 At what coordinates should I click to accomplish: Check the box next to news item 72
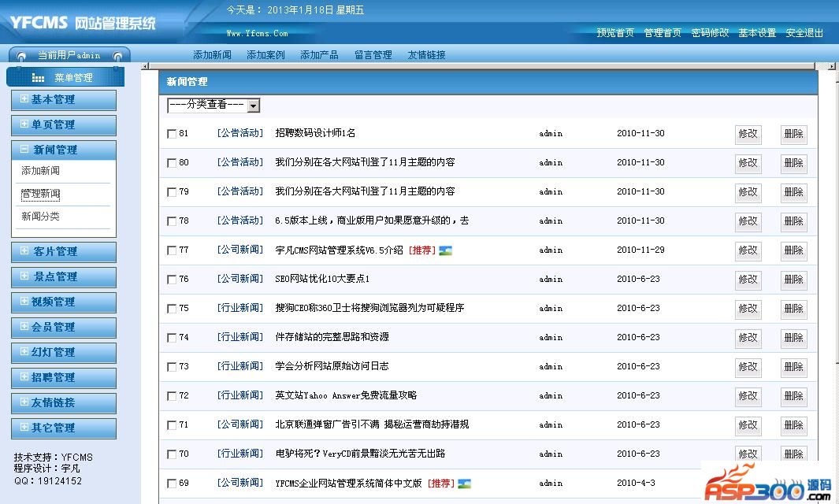pyautogui.click(x=172, y=396)
